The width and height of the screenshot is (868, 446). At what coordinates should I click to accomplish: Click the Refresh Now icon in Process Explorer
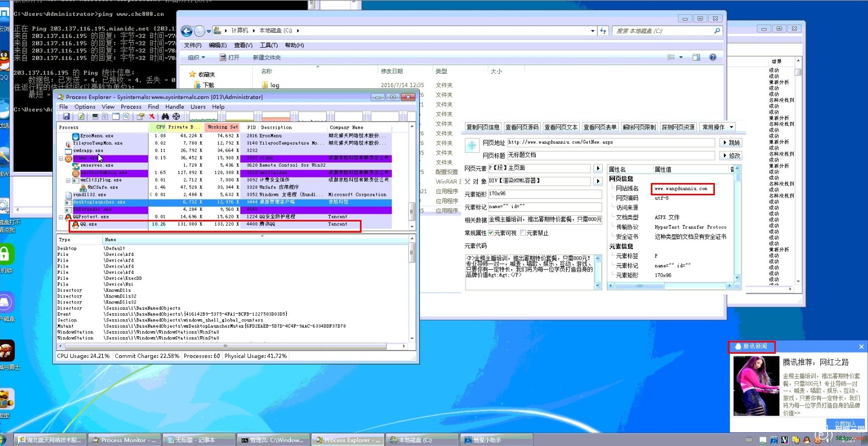tap(81, 117)
